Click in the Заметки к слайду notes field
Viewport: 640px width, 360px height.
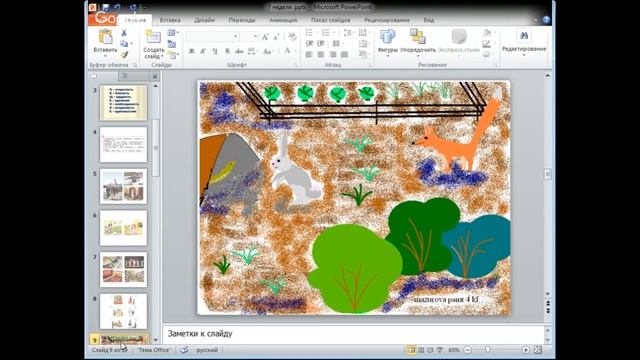353,334
